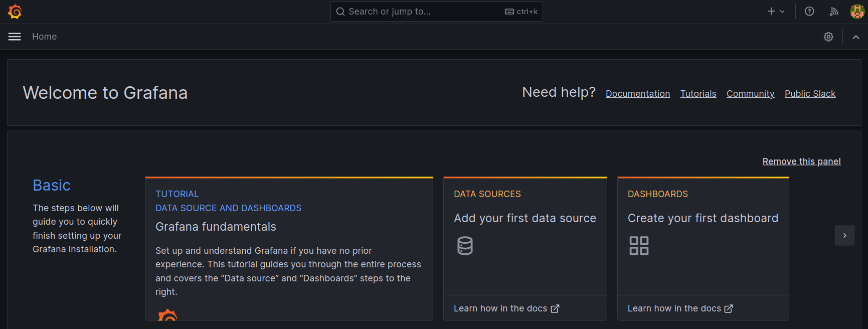Click the Need help? text

559,92
